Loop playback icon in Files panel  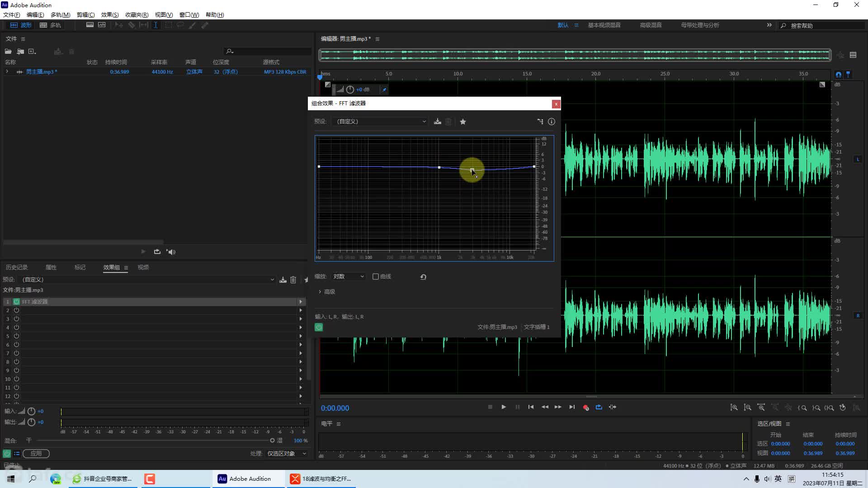coord(157,252)
